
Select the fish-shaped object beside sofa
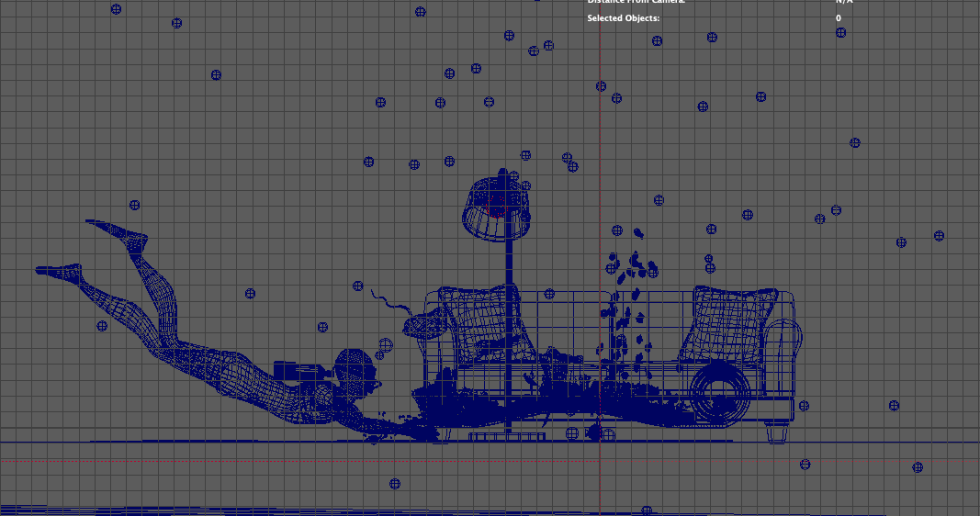[423, 325]
